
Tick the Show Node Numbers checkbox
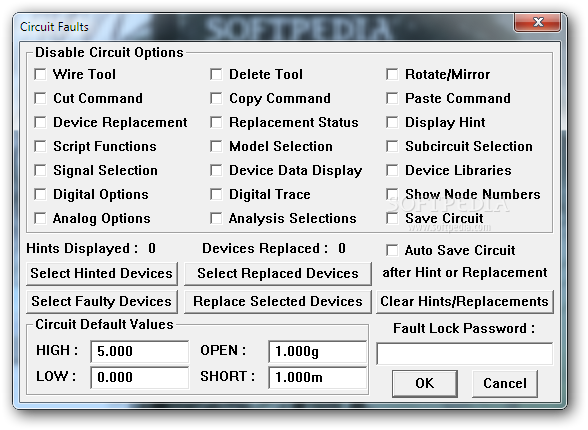click(x=392, y=194)
